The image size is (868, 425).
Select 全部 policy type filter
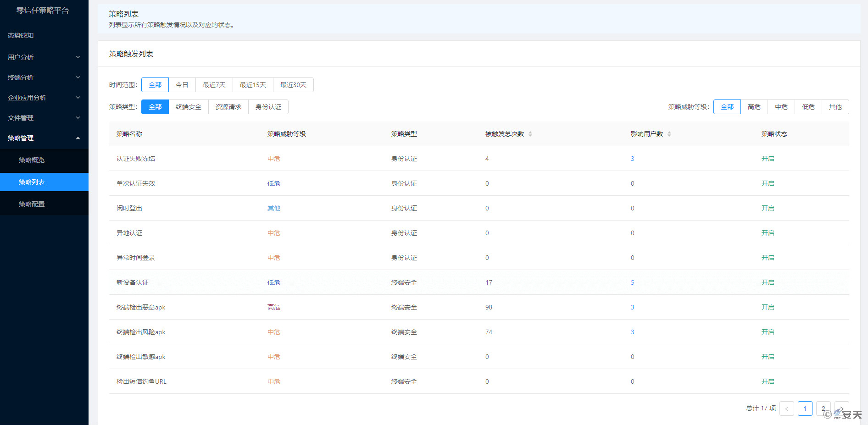coord(155,107)
